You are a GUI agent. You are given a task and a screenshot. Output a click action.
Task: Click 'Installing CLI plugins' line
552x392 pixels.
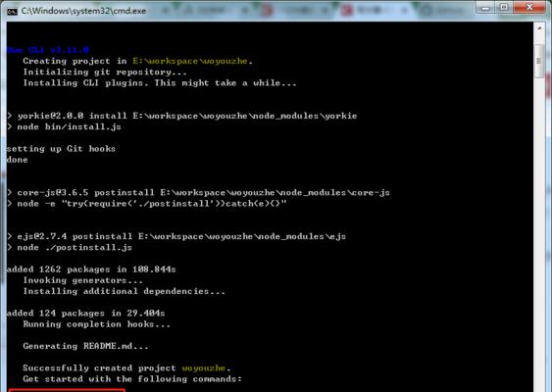[x=160, y=83]
